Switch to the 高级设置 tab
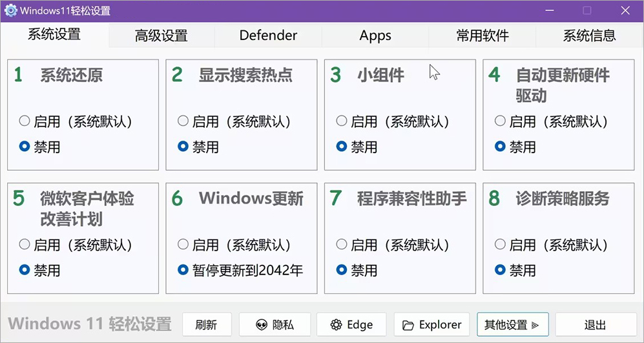The width and height of the screenshot is (644, 343). 161,36
